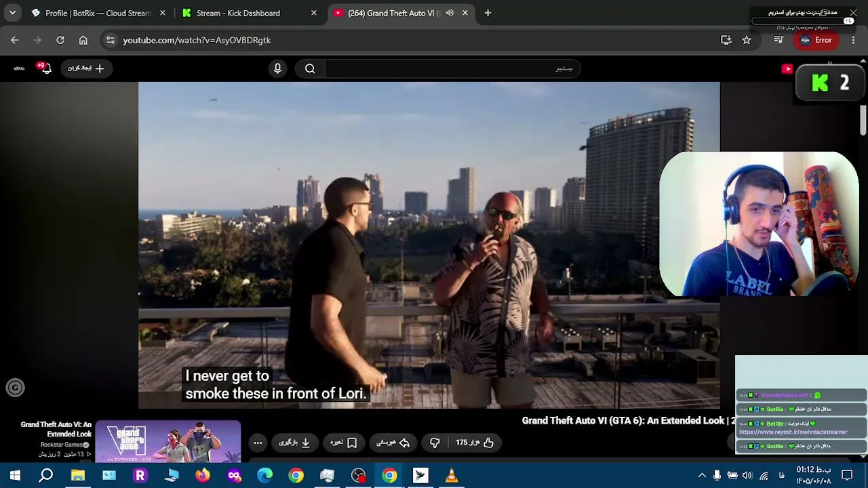
Task: Open Windows taskbar search
Action: [x=46, y=476]
